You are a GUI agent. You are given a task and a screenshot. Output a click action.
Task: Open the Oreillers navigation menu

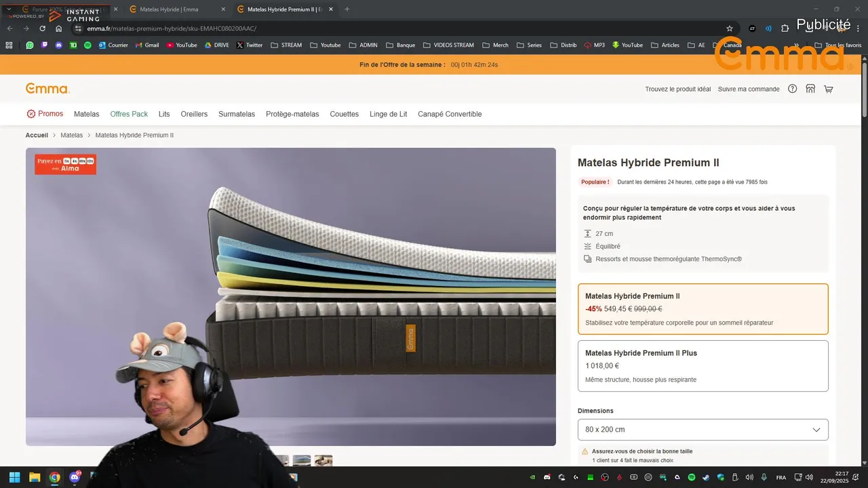[194, 114]
